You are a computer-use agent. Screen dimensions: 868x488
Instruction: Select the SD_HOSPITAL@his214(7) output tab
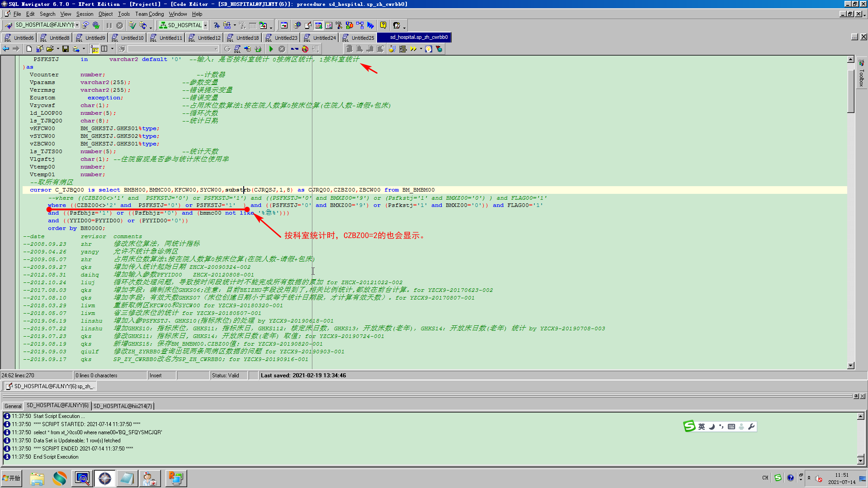point(123,406)
